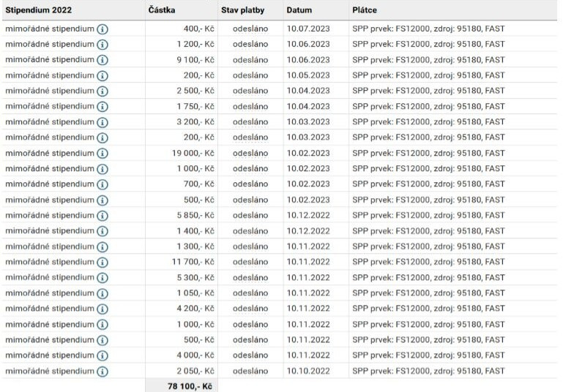This screenshot has width=563, height=392.
Task: Open info icon for 500,- Kč on 10.02.2023
Action: point(102,200)
